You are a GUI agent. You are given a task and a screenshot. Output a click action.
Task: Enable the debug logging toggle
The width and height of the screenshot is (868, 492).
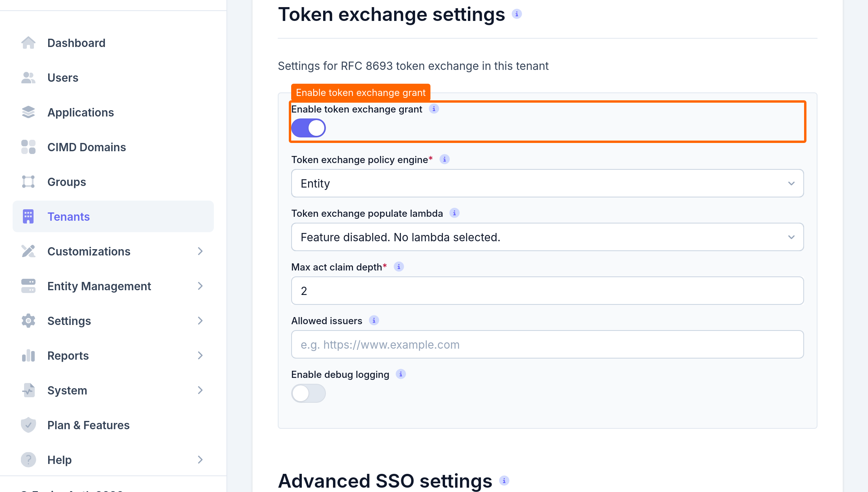pyautogui.click(x=309, y=393)
